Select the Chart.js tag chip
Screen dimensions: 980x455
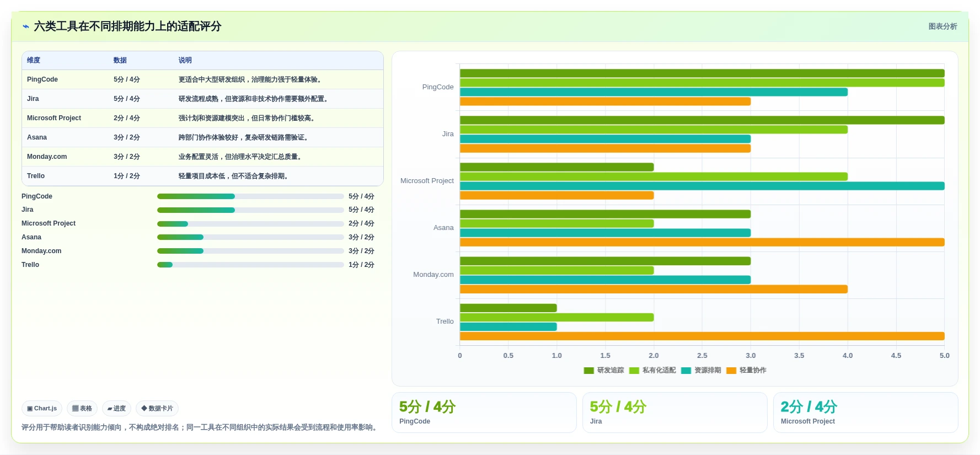42,409
